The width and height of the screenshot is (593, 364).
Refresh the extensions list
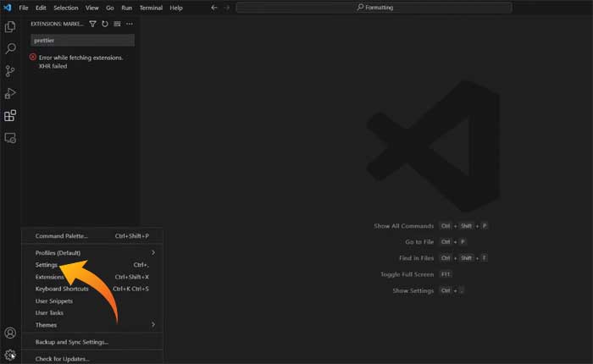pos(105,24)
